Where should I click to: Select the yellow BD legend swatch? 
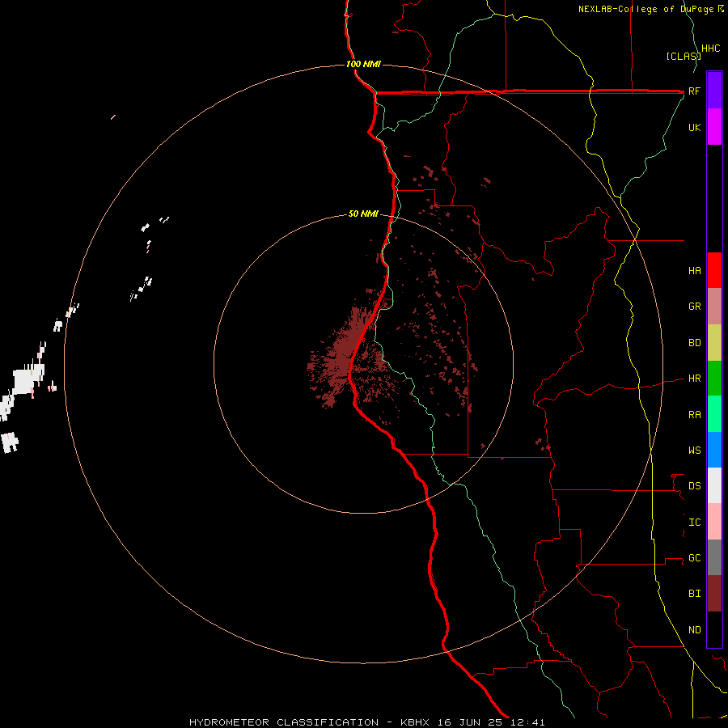714,343
